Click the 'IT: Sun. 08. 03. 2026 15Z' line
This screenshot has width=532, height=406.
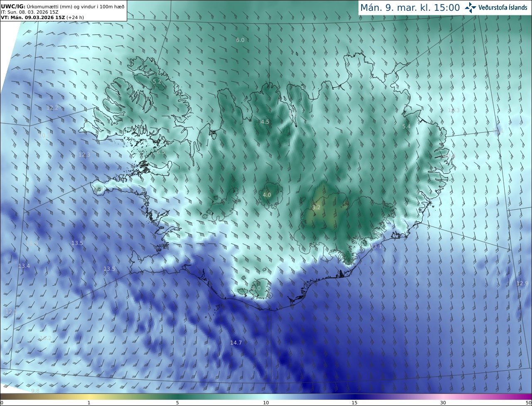tap(30, 12)
